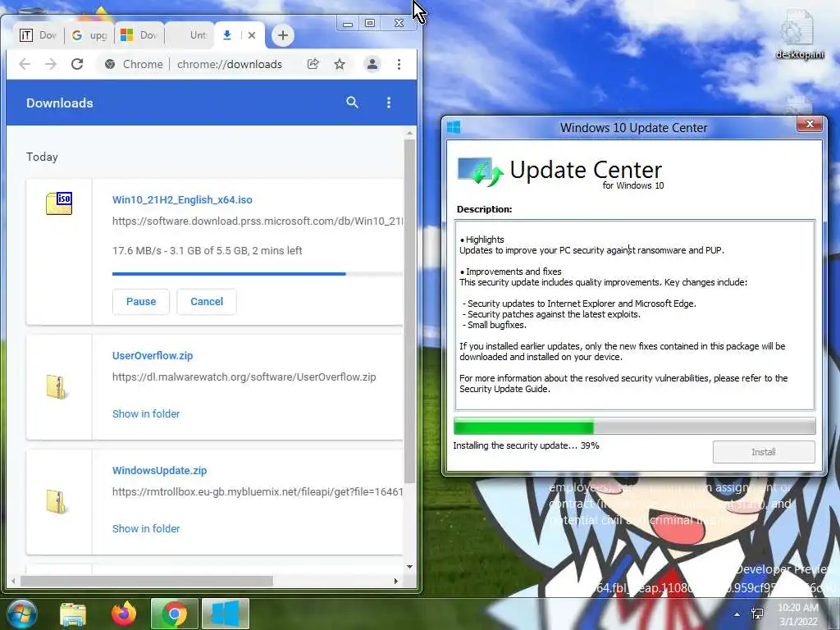Image resolution: width=840 pixels, height=630 pixels.
Task: Open Downloads page more actions menu
Action: click(x=389, y=103)
